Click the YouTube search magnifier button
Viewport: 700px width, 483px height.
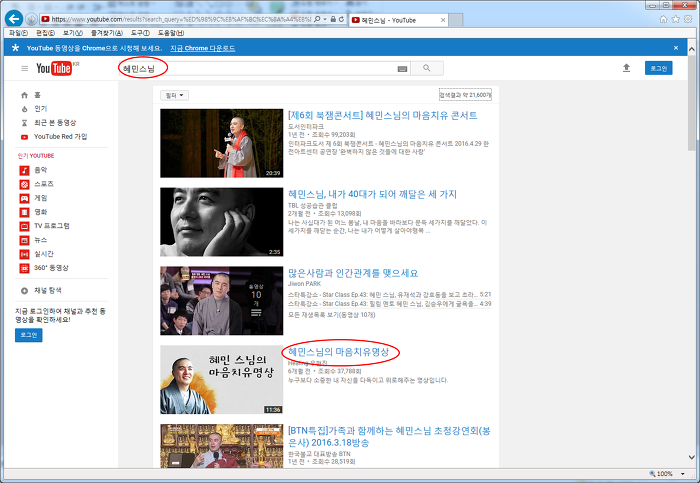(x=427, y=68)
